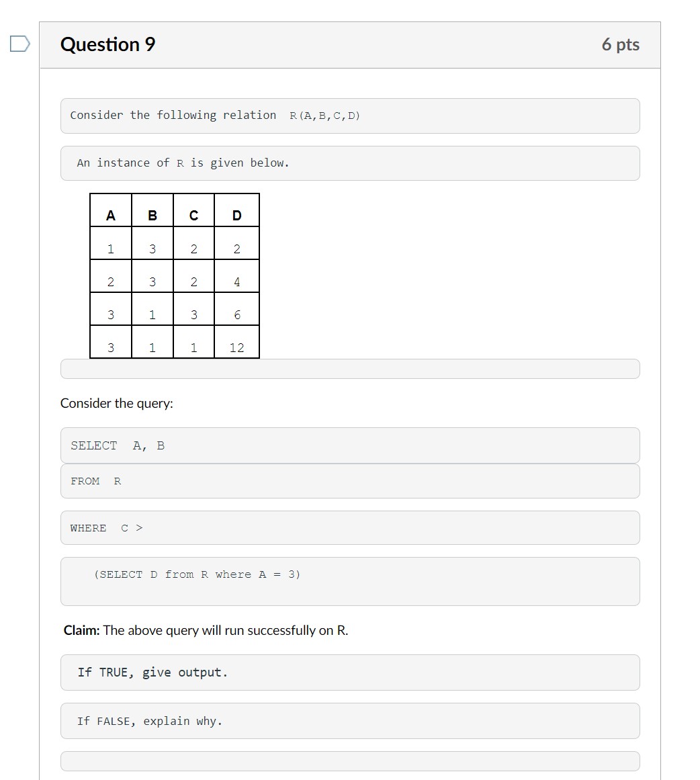Select the relation R(A,B,C,D) description box
This screenshot has width=700, height=780.
349,116
